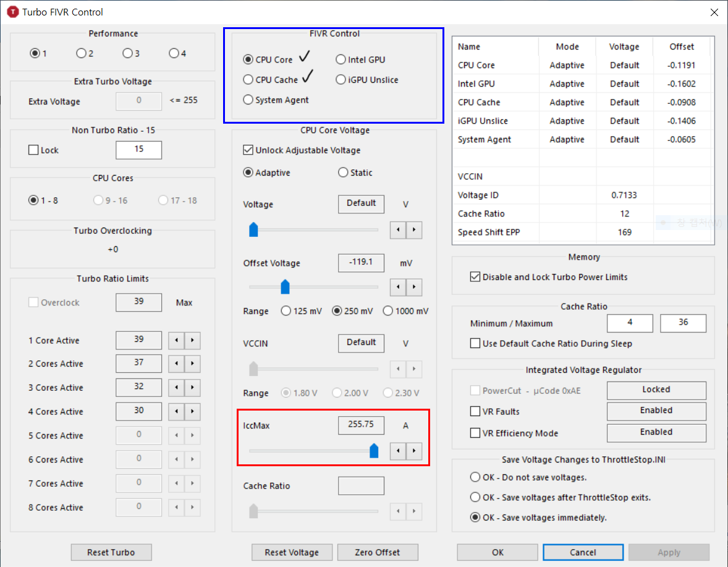Click the ThrottleStop icon in title bar
Screen dimensions: 728x567
pos(12,12)
